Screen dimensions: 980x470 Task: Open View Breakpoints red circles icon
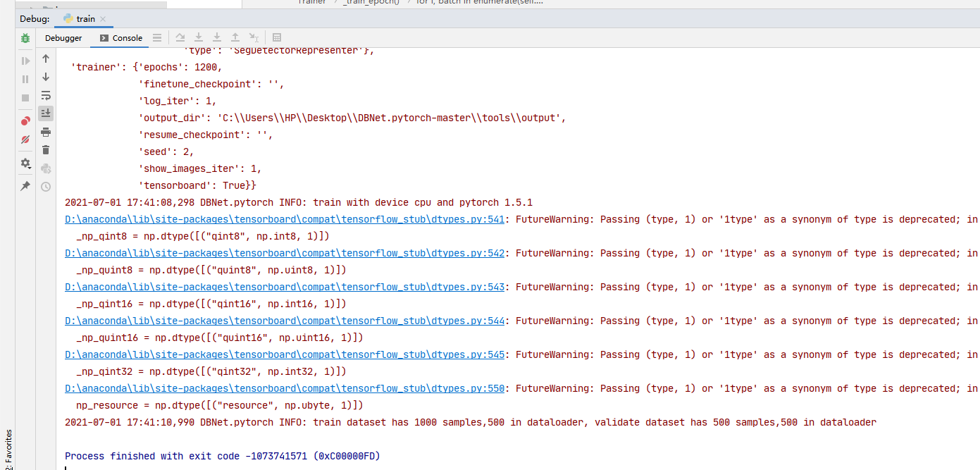(25, 121)
